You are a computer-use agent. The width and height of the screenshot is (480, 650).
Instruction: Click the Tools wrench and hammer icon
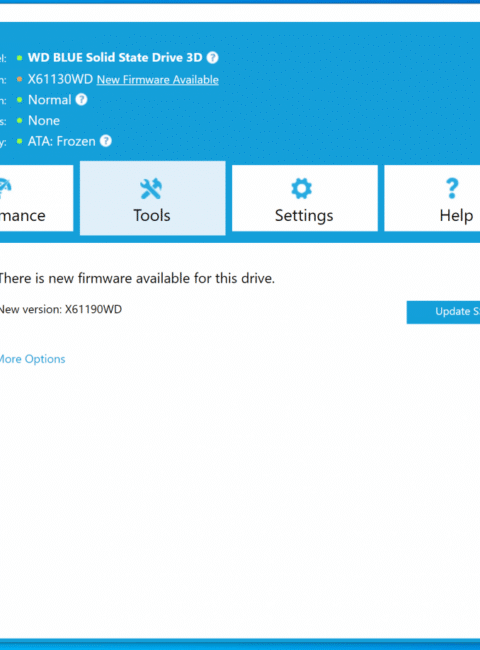[x=151, y=189]
